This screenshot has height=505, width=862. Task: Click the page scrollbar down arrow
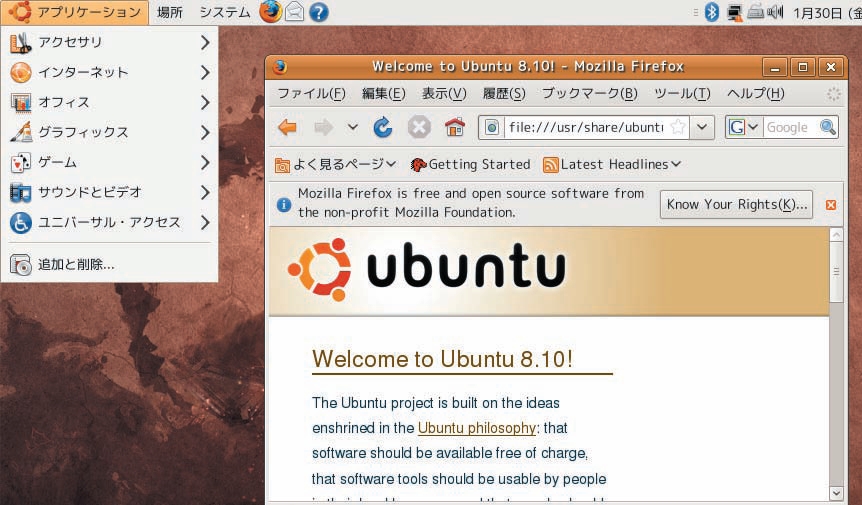point(836,492)
